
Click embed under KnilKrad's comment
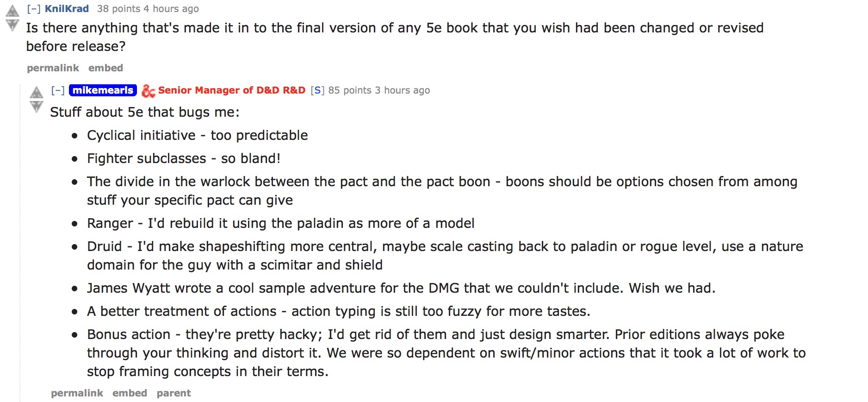pyautogui.click(x=105, y=68)
